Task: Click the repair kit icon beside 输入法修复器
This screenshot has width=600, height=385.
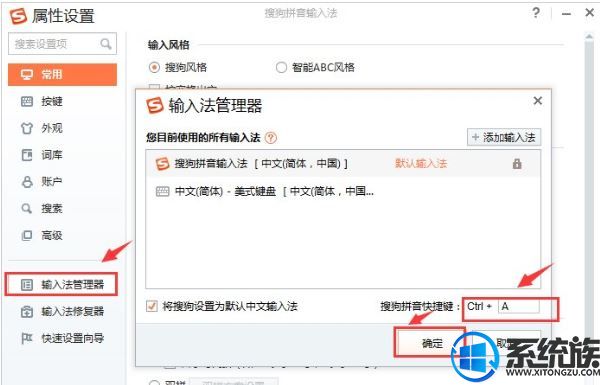Action: (x=27, y=312)
